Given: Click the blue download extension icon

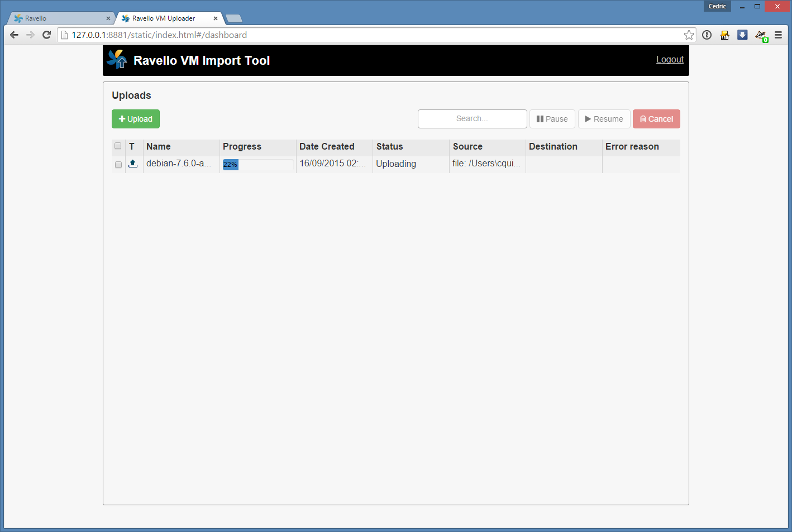Looking at the screenshot, I should click(742, 35).
